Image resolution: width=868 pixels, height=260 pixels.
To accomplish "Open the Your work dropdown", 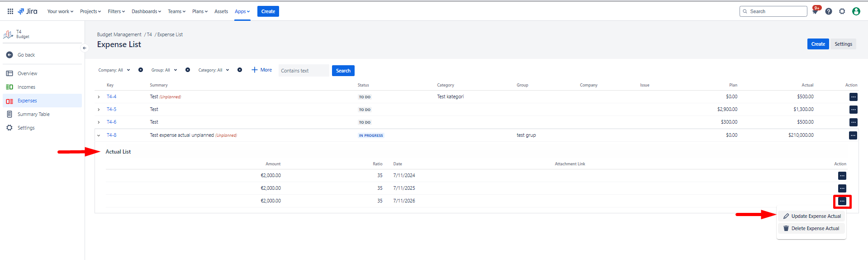I will (60, 11).
